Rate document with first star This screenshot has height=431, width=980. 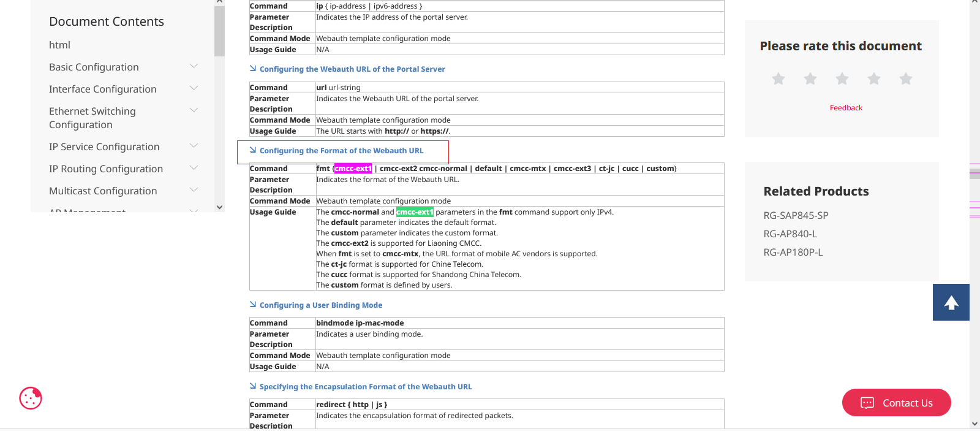778,78
